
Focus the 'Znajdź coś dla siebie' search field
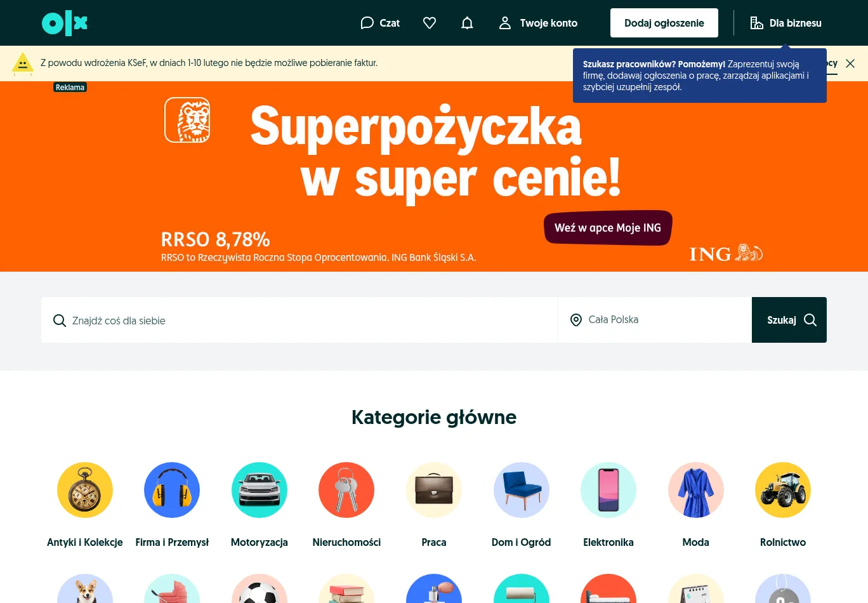coord(299,320)
